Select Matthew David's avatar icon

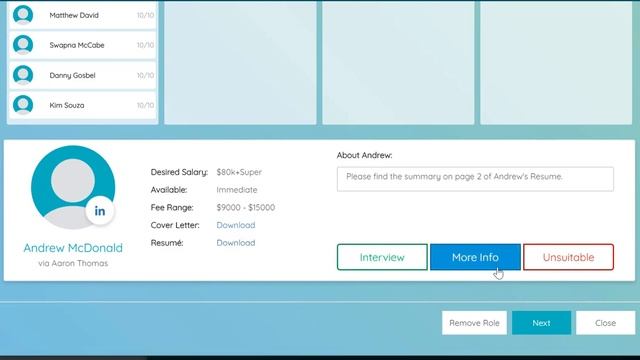[23, 15]
